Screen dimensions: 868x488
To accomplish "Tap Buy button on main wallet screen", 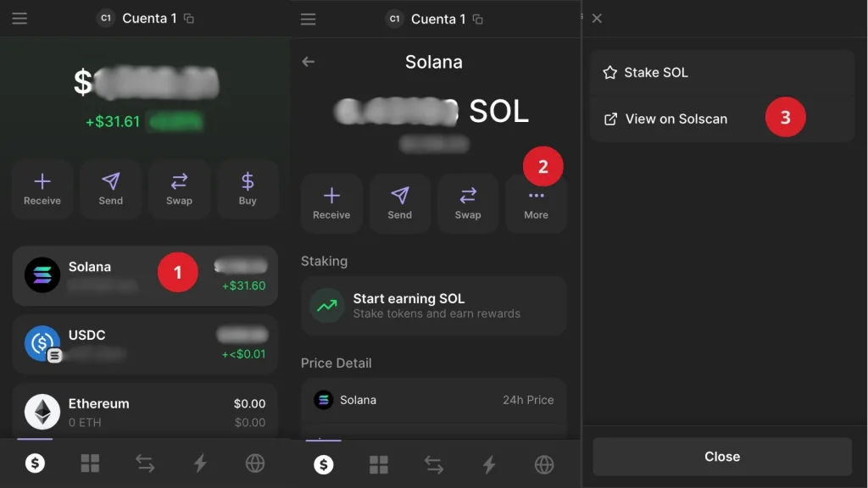I will pos(248,189).
